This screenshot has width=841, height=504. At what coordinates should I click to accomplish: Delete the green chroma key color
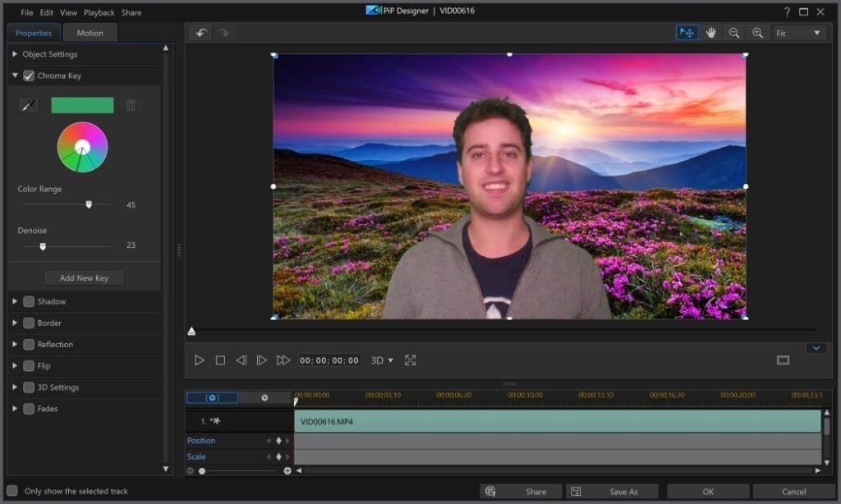pos(131,105)
